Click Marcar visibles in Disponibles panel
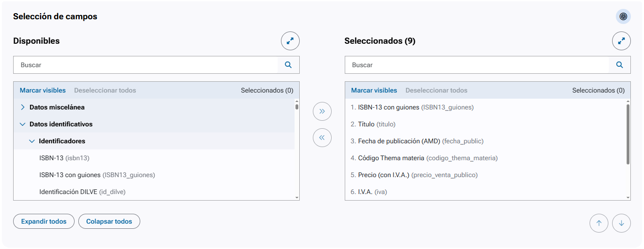 (43, 90)
